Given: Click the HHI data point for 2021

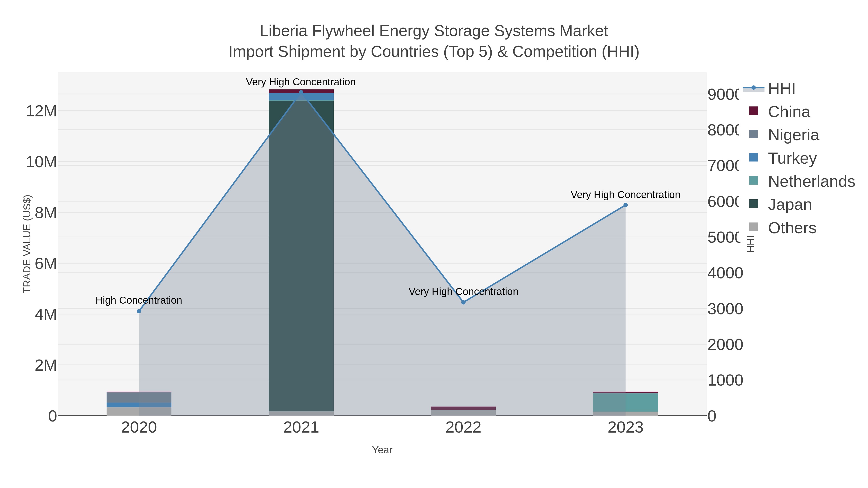Looking at the screenshot, I should [x=301, y=92].
